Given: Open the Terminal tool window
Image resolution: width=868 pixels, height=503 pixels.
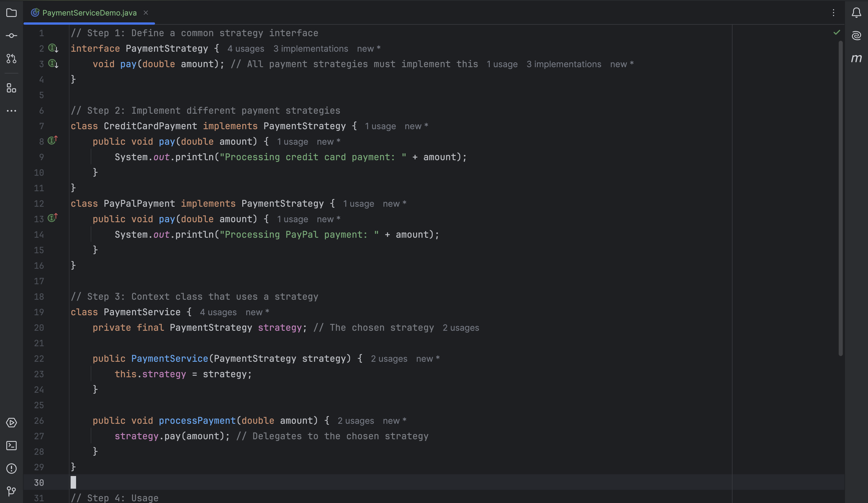Looking at the screenshot, I should click(11, 446).
